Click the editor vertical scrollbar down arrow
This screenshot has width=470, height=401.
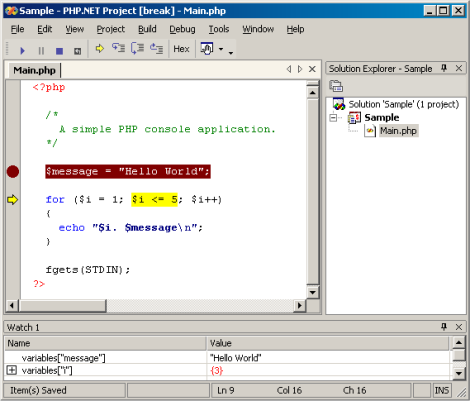[312, 293]
